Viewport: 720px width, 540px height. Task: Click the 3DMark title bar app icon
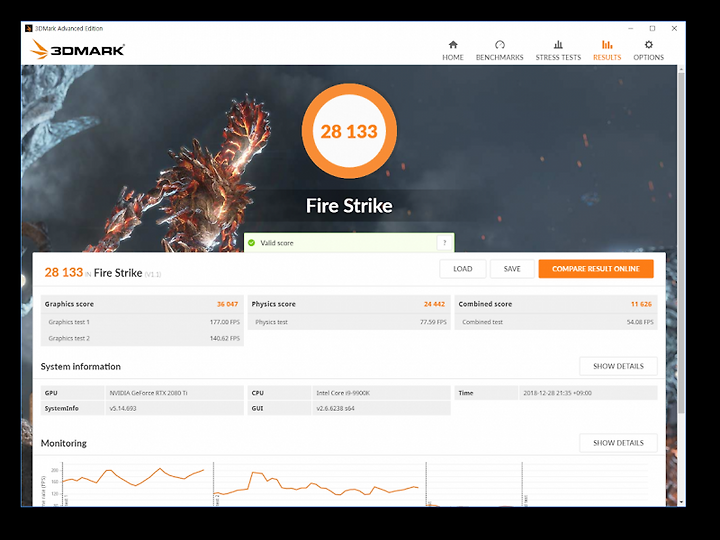pyautogui.click(x=28, y=28)
